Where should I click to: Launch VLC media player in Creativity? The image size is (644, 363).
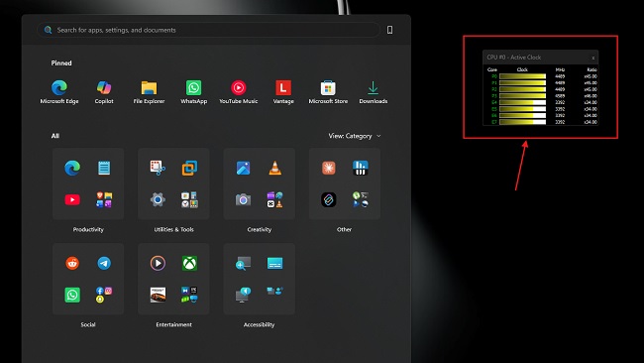(x=274, y=168)
